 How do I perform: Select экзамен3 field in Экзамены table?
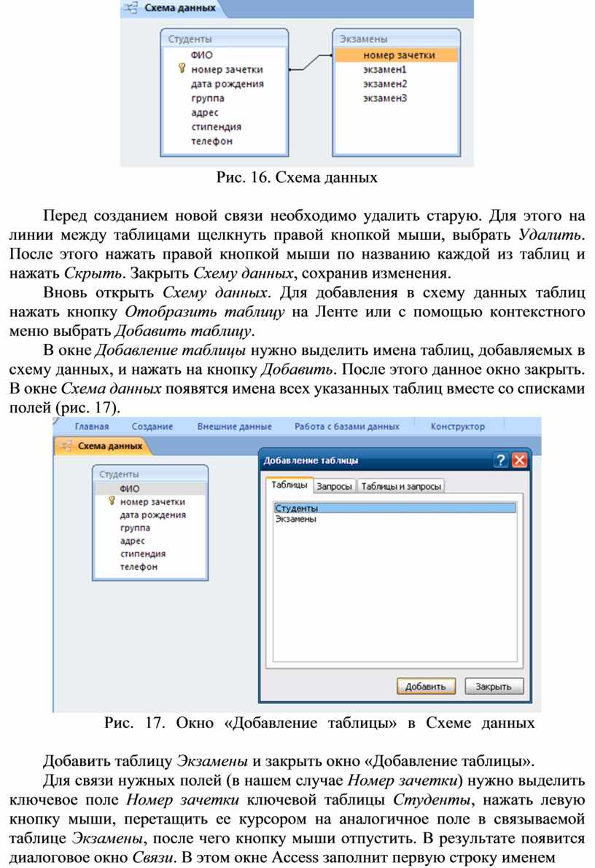[x=385, y=98]
